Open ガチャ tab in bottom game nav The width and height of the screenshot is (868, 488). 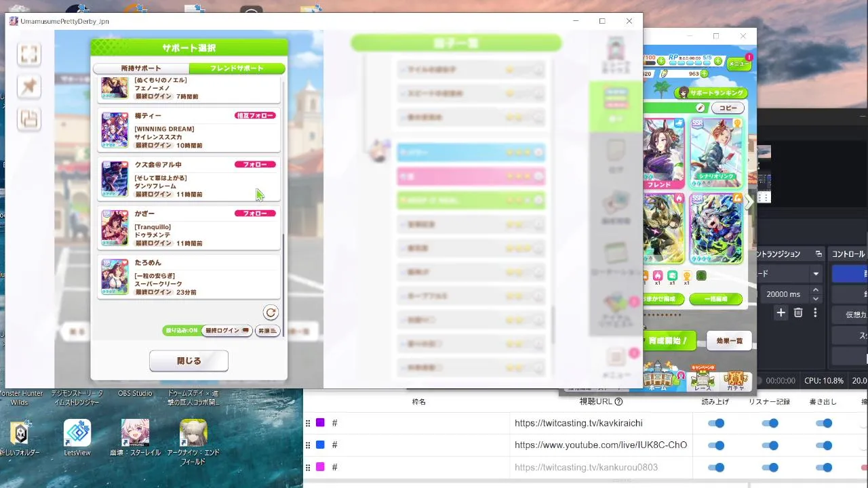tap(736, 381)
